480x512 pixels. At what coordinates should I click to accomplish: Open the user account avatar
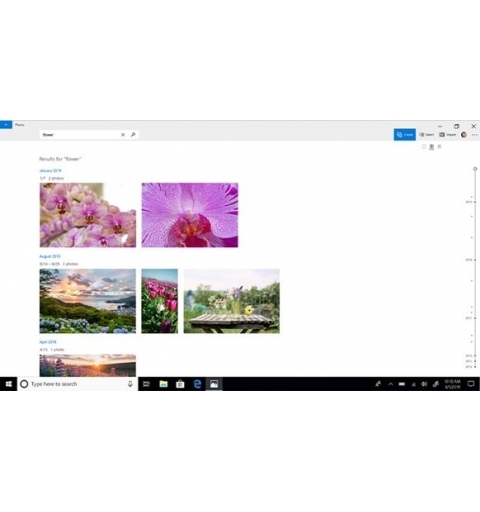(464, 135)
